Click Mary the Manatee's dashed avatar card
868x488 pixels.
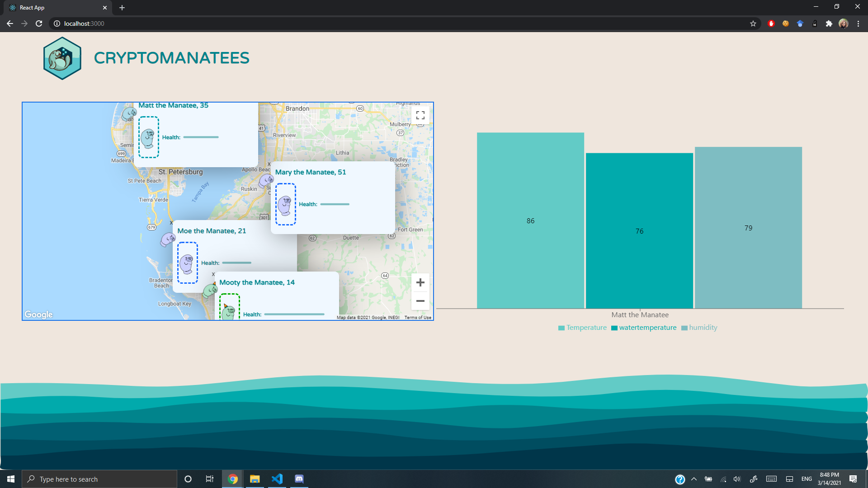click(x=285, y=204)
